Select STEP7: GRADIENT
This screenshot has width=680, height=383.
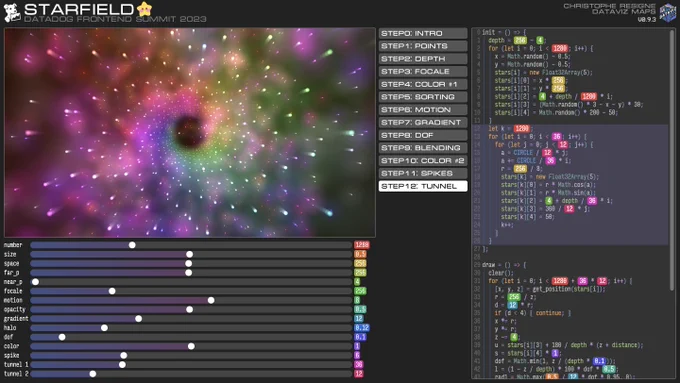423,122
